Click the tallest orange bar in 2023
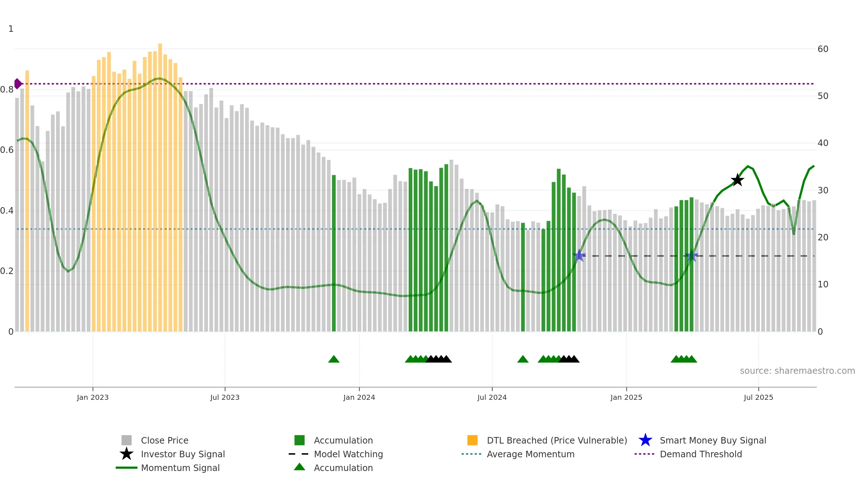Image resolution: width=868 pixels, height=488 pixels. click(160, 188)
